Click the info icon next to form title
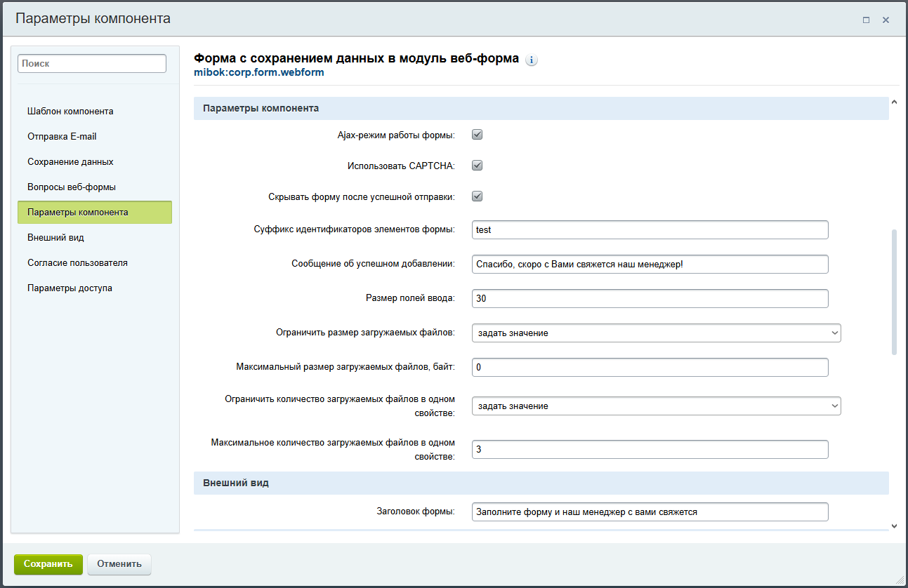908x588 pixels. [532, 60]
